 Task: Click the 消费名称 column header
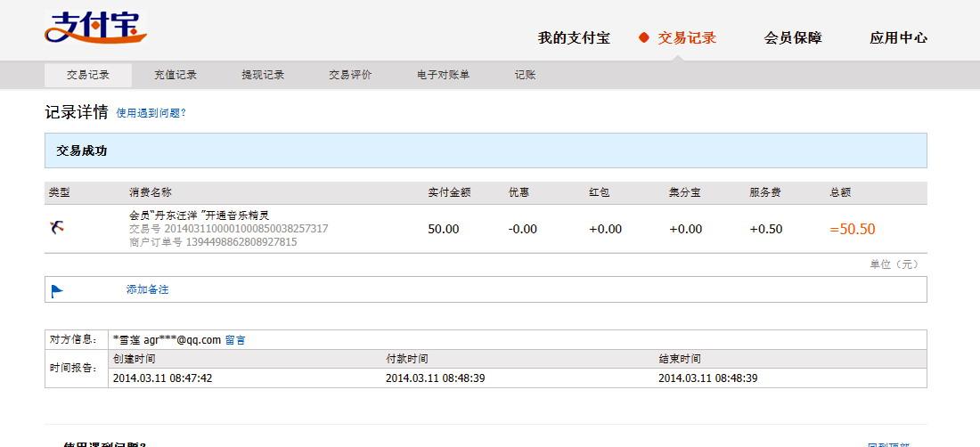150,193
